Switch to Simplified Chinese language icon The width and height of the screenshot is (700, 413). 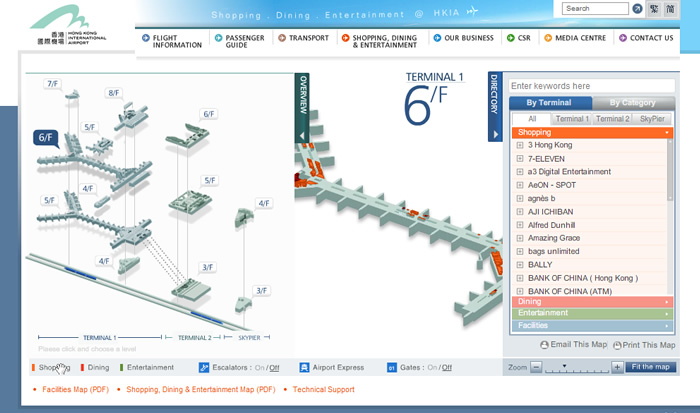(670, 8)
